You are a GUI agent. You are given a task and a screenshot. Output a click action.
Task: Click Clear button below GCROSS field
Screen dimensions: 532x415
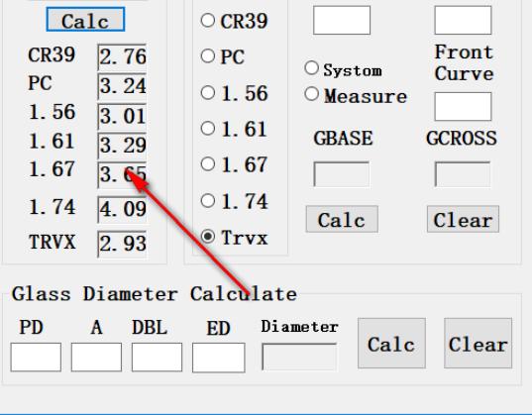pos(463,219)
